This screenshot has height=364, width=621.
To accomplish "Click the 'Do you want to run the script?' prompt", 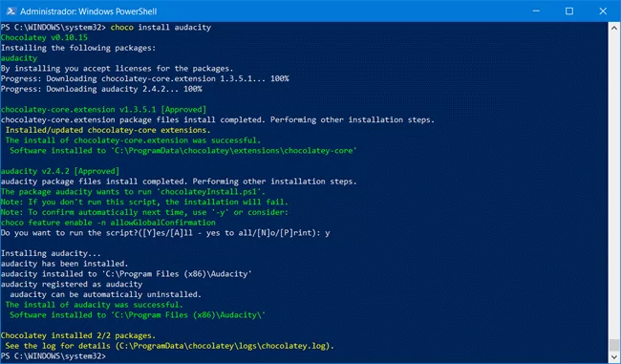I will [165, 233].
